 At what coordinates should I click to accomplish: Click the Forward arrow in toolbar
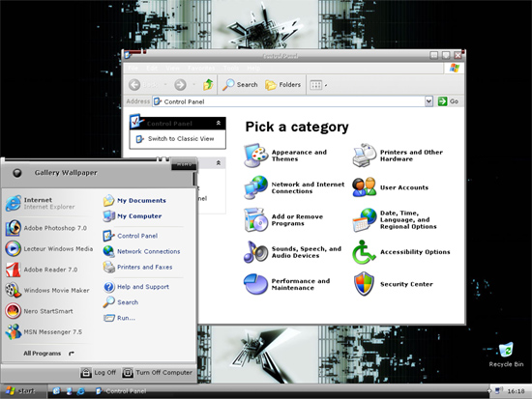click(x=180, y=85)
